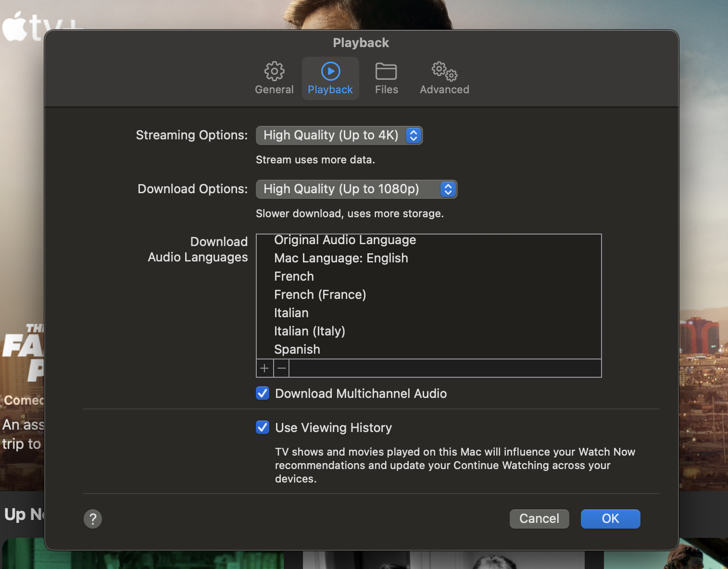The height and width of the screenshot is (569, 728).
Task: Select French from the audio languages list
Action: coord(293,276)
